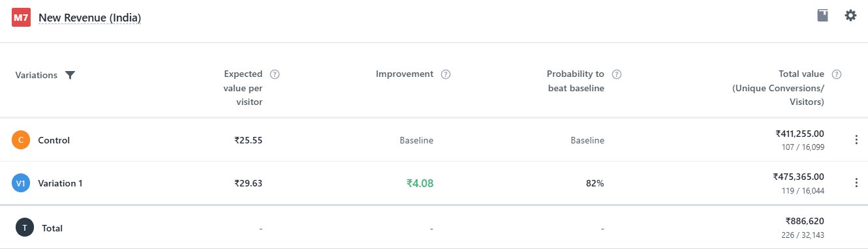
Task: Show help for Probability to beat baseline
Action: click(x=617, y=74)
